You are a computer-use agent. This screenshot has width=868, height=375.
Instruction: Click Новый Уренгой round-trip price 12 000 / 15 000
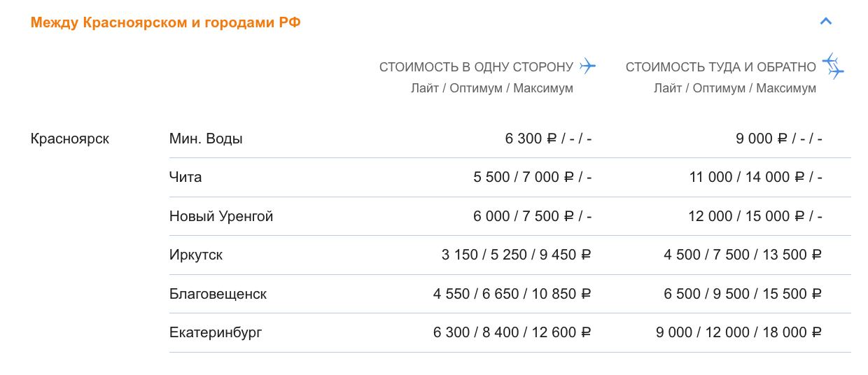755,216
